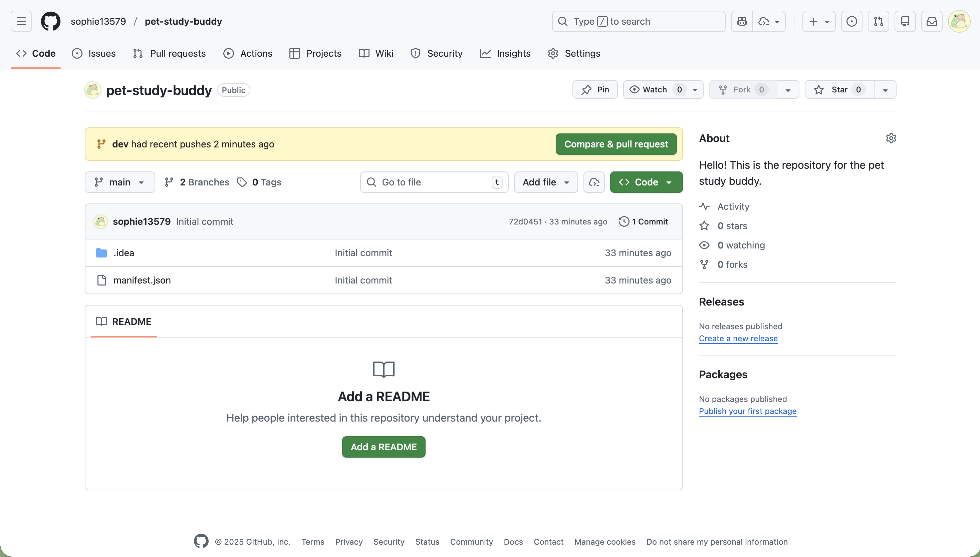This screenshot has height=557, width=980.
Task: Open Copilot chat icon in header
Action: pyautogui.click(x=742, y=21)
